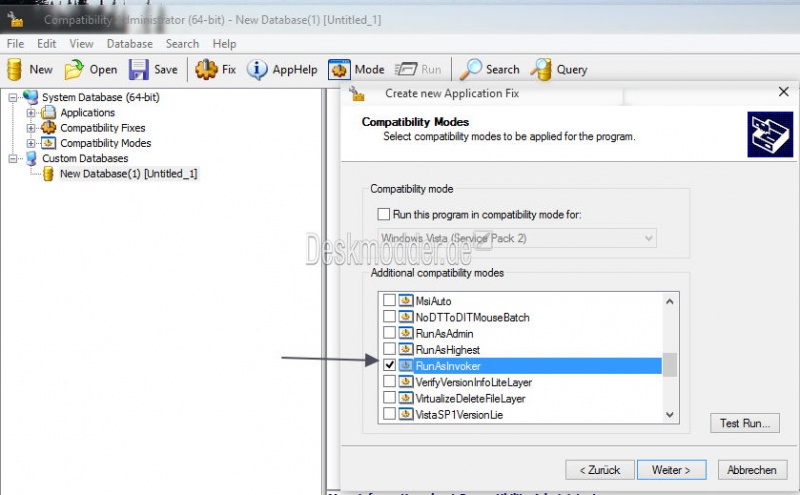Check the MsiAuto checkbox
This screenshot has width=800, height=495.
click(389, 300)
